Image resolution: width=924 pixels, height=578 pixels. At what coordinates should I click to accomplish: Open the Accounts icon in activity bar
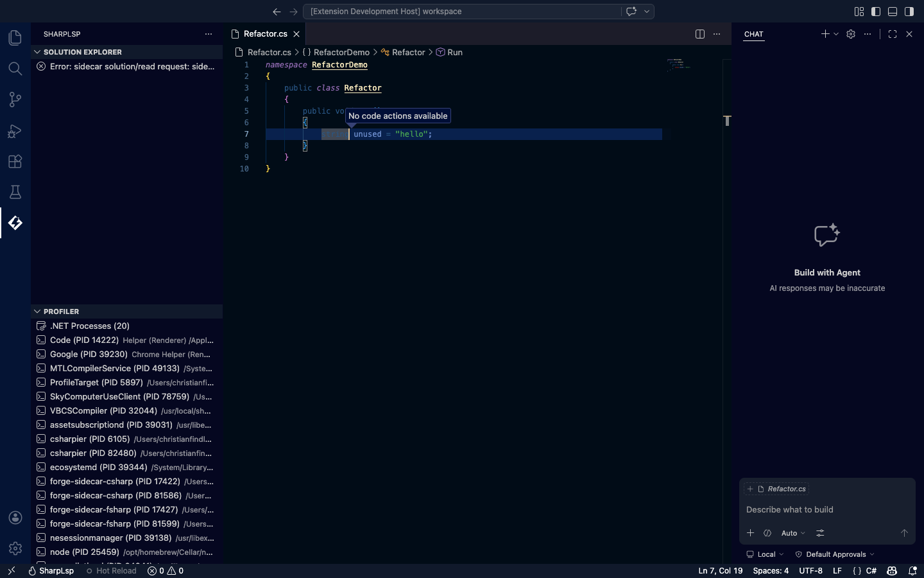15,518
